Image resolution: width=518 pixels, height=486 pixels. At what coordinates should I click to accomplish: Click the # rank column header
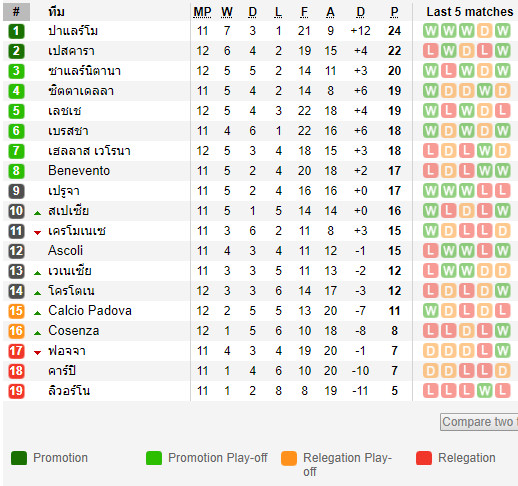[x=16, y=12]
